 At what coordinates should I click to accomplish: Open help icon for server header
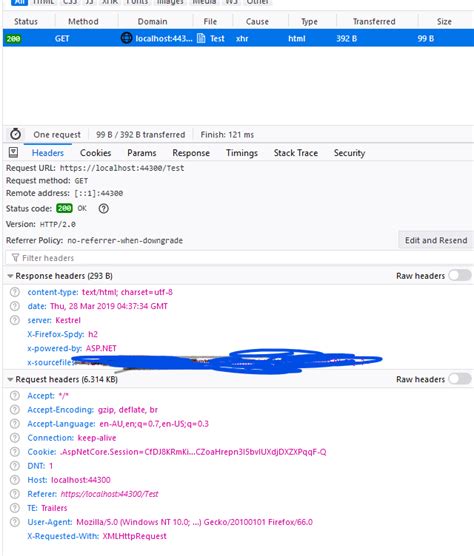pos(15,320)
